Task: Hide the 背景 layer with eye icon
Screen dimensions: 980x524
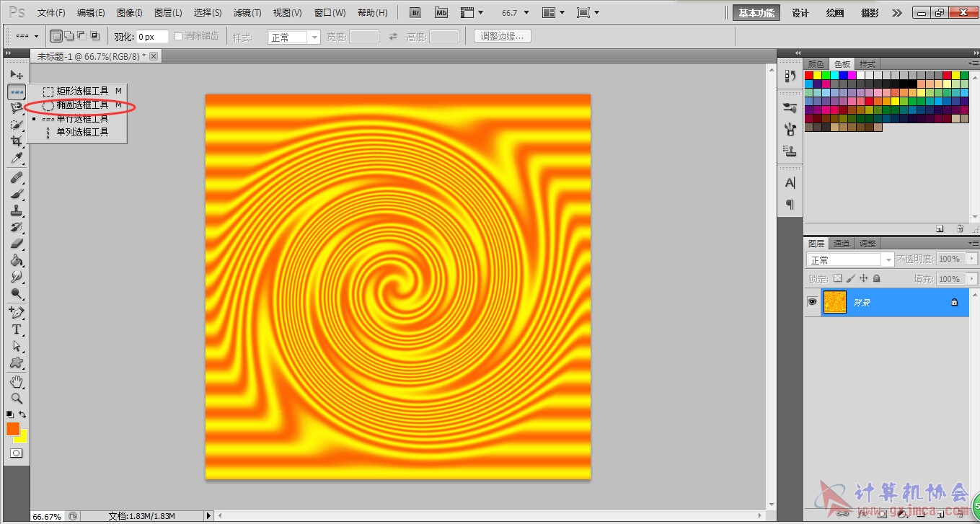Action: [x=813, y=303]
